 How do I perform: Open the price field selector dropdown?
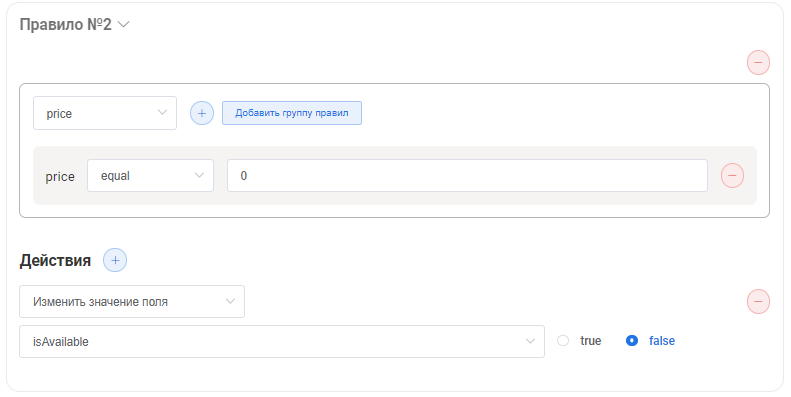point(105,113)
